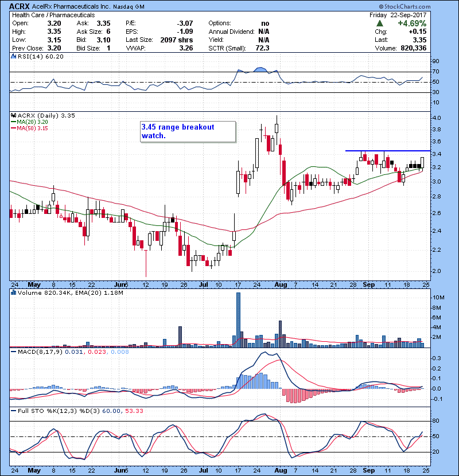Click the Aug label on price chart date axis
This screenshot has width=459, height=476.
(281, 285)
